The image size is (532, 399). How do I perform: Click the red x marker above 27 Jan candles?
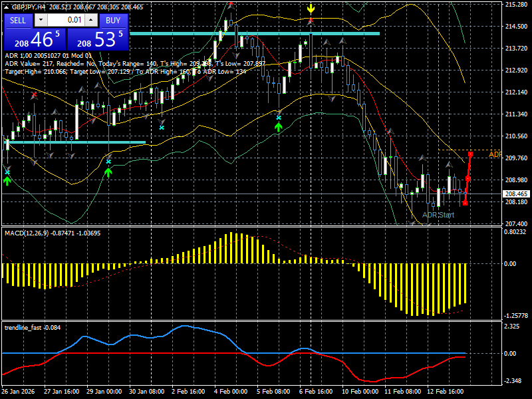tap(34, 94)
